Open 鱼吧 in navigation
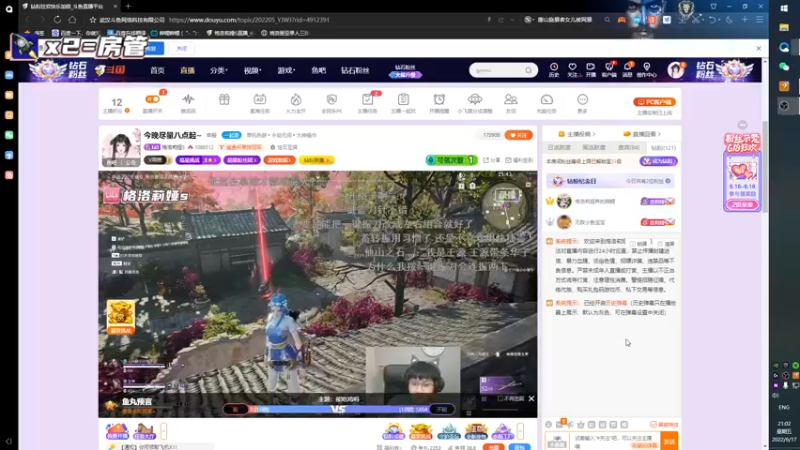Screen dimensions: 800x450 tap(318, 70)
